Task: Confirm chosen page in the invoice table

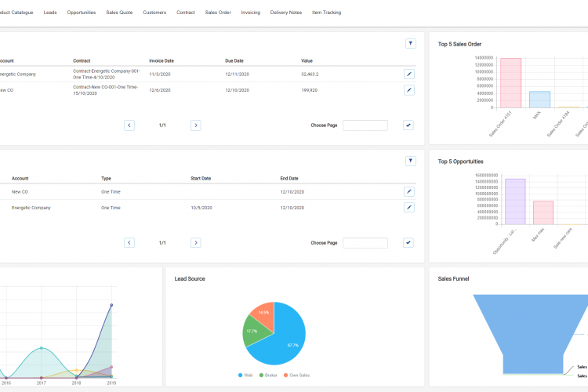Action: coord(408,125)
